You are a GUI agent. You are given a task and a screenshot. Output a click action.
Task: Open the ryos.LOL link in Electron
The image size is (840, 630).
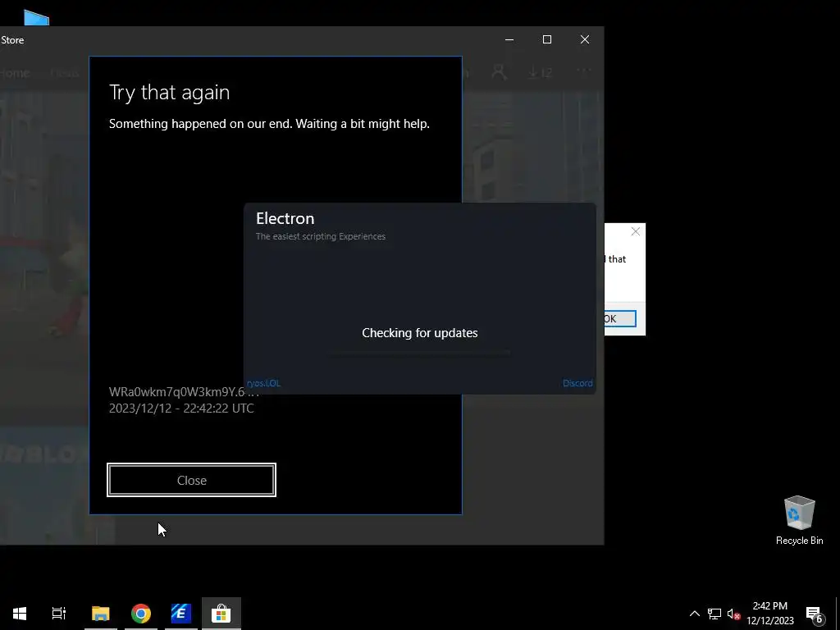[x=263, y=383]
